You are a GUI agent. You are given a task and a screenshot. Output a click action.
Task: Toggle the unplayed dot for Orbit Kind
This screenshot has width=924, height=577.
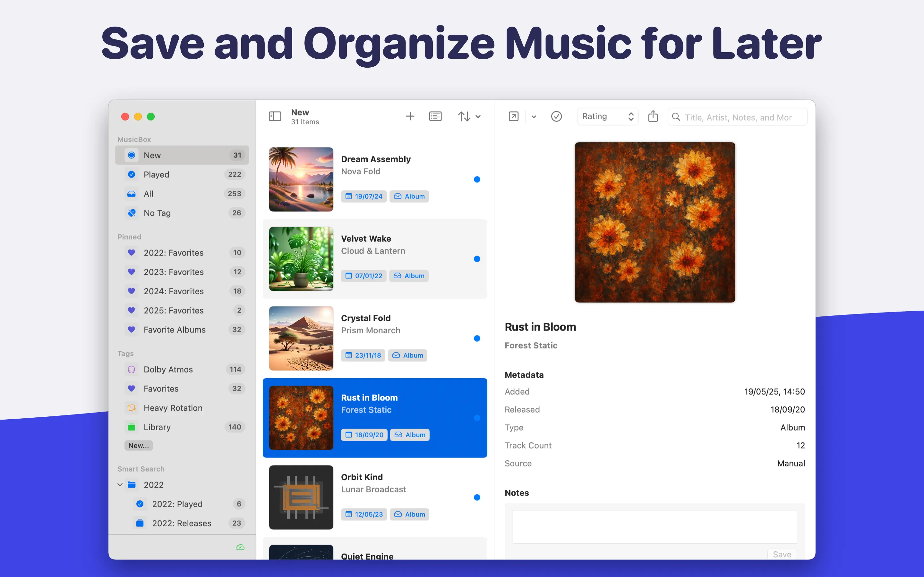click(x=477, y=497)
